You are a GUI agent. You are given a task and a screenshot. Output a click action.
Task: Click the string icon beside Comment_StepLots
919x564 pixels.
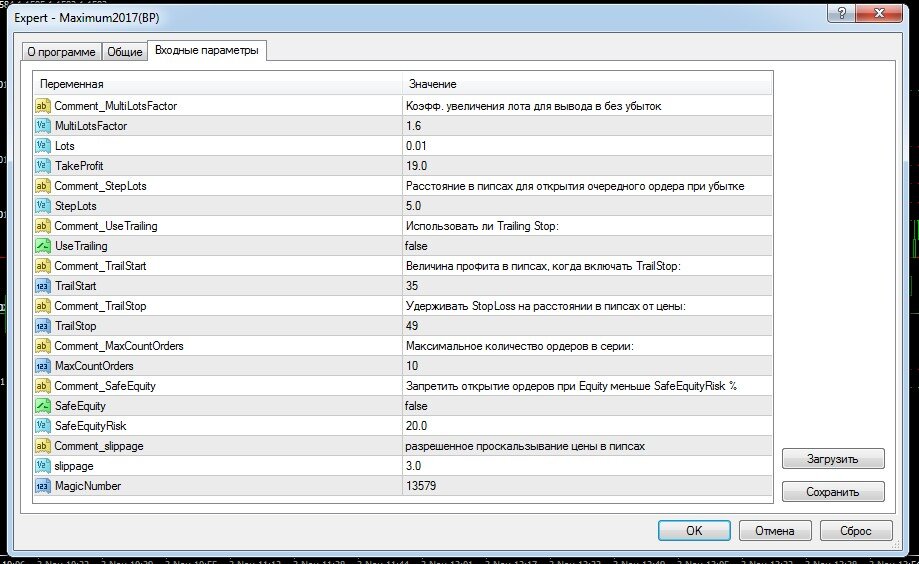click(43, 186)
